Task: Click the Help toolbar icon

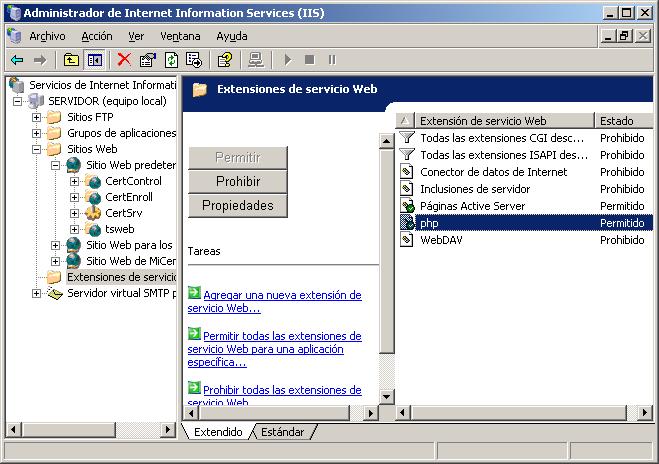Action: click(225, 60)
